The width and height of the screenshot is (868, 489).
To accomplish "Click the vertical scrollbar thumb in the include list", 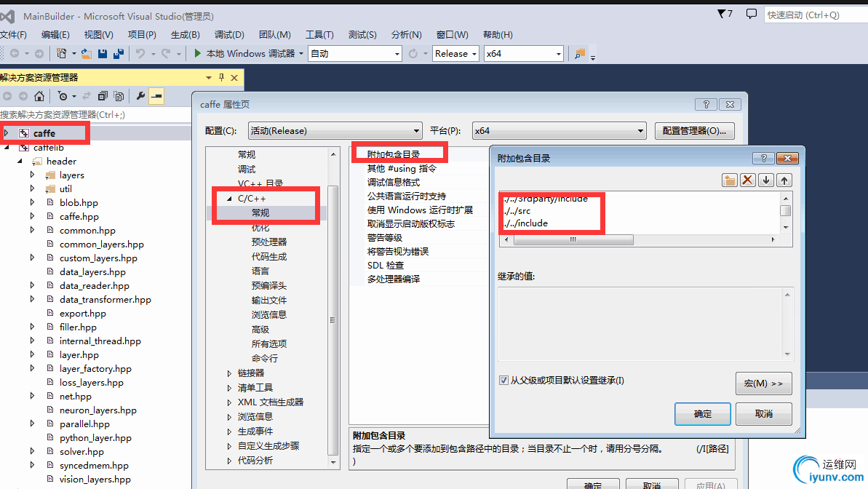I will click(785, 210).
